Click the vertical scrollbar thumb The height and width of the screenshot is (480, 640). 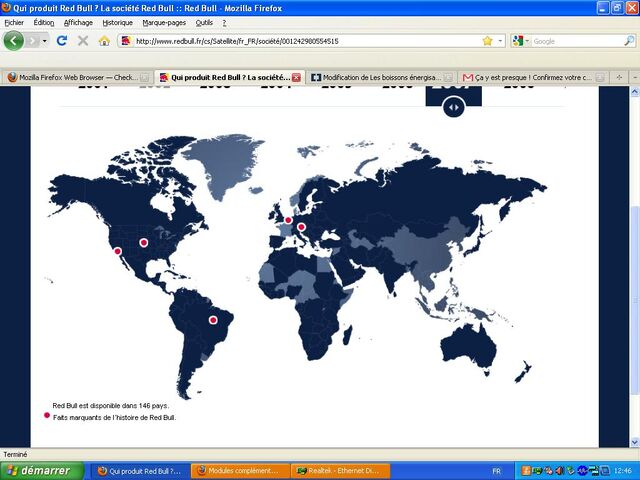coord(634,301)
